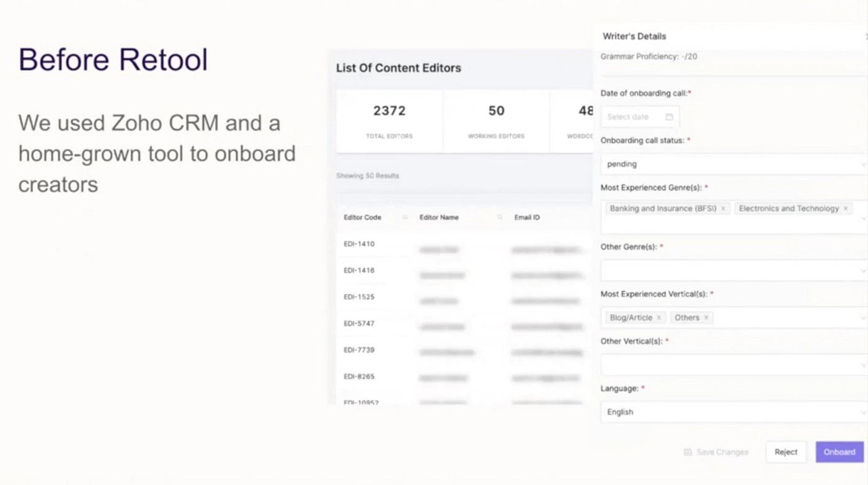Remove the Banking and Insurance (BFSI) tag

pyautogui.click(x=723, y=209)
